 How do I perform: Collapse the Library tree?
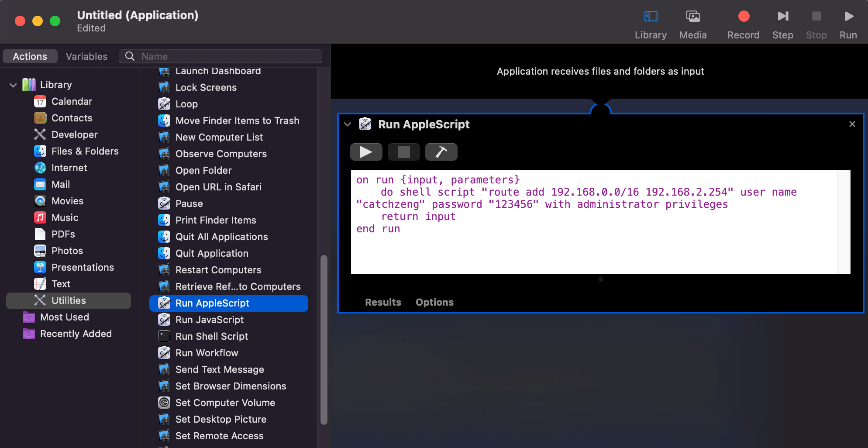pyautogui.click(x=13, y=85)
